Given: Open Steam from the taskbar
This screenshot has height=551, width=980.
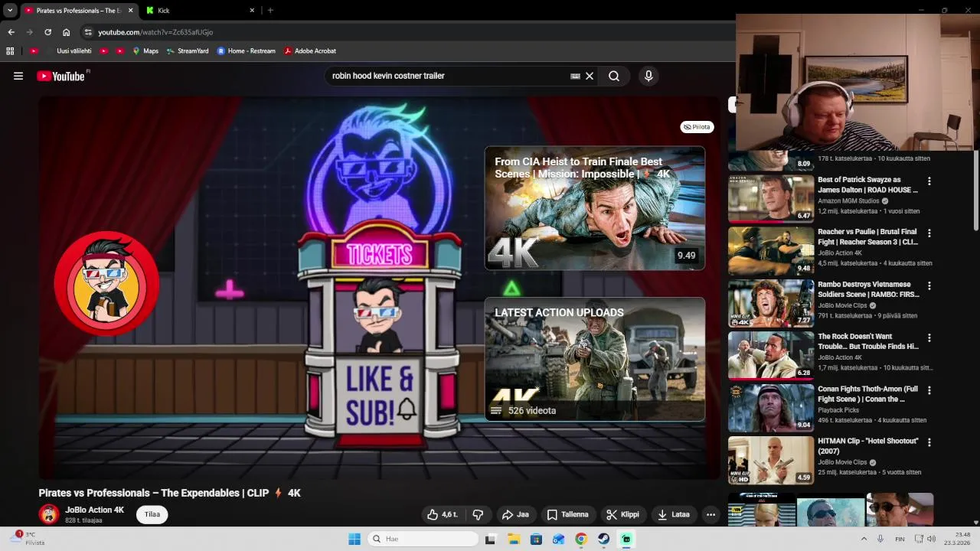Looking at the screenshot, I should pyautogui.click(x=603, y=539).
